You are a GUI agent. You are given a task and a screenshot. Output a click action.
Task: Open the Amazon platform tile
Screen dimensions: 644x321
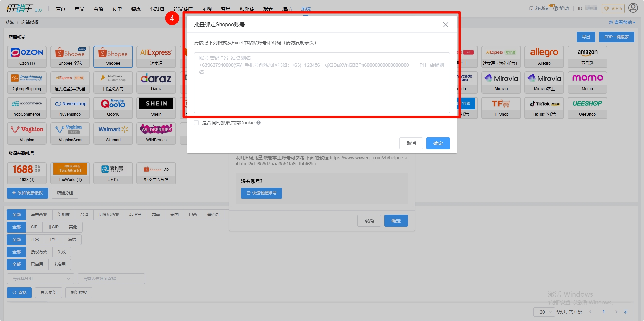[x=587, y=57]
